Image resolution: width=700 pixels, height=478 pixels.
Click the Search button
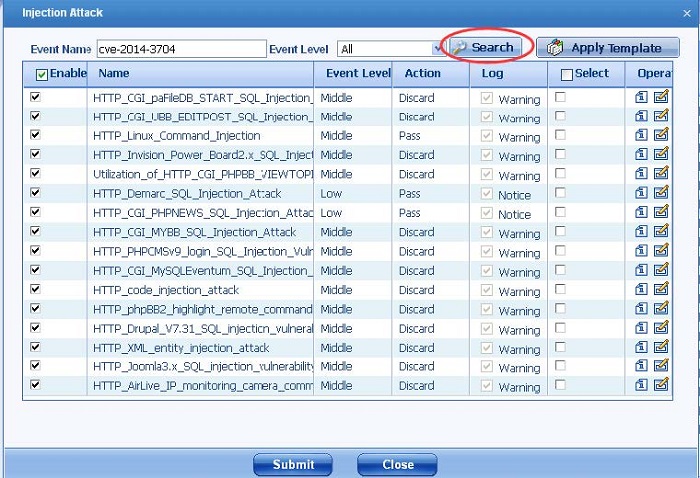click(x=485, y=47)
